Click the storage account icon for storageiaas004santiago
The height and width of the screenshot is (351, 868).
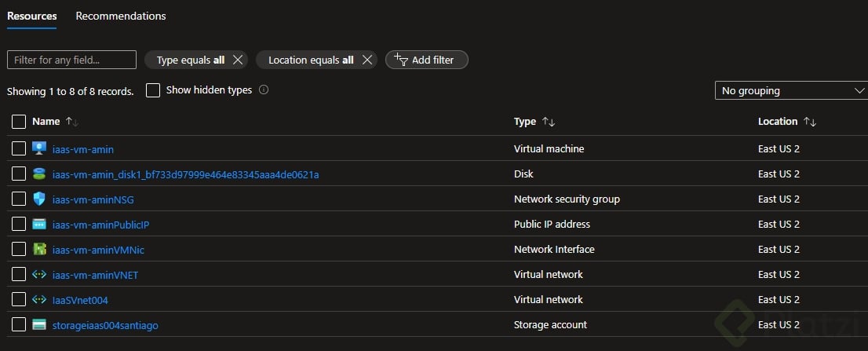(39, 324)
